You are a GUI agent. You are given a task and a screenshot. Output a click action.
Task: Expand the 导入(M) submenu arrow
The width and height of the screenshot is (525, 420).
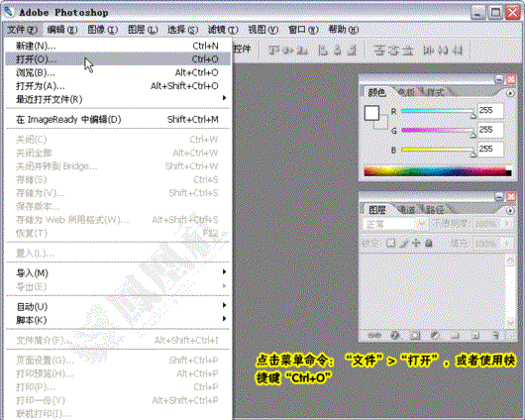tap(224, 271)
